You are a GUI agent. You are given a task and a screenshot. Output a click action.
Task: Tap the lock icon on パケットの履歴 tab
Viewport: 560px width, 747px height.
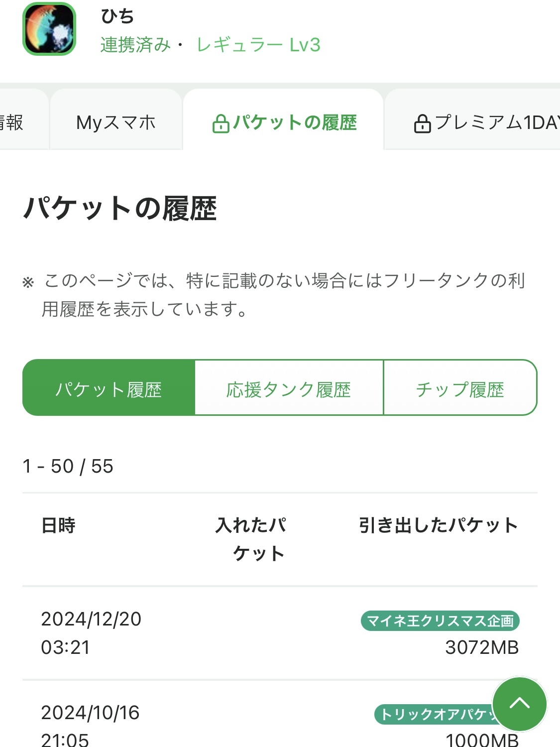click(221, 124)
